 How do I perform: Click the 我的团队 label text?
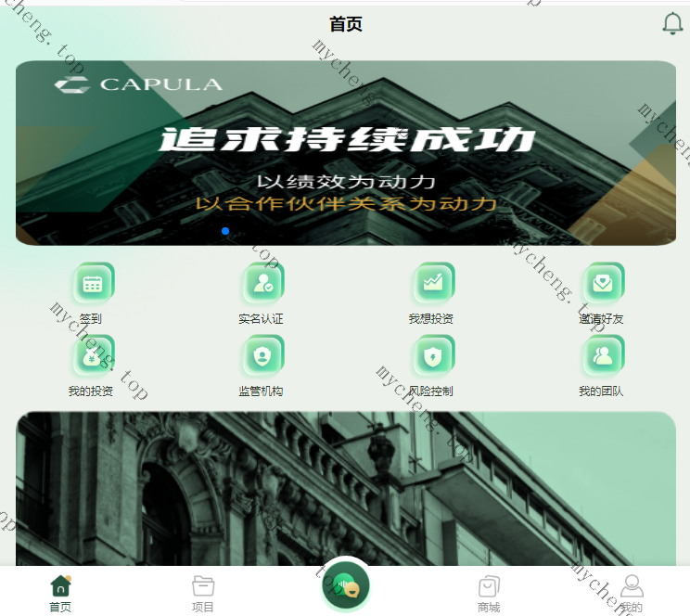[601, 391]
